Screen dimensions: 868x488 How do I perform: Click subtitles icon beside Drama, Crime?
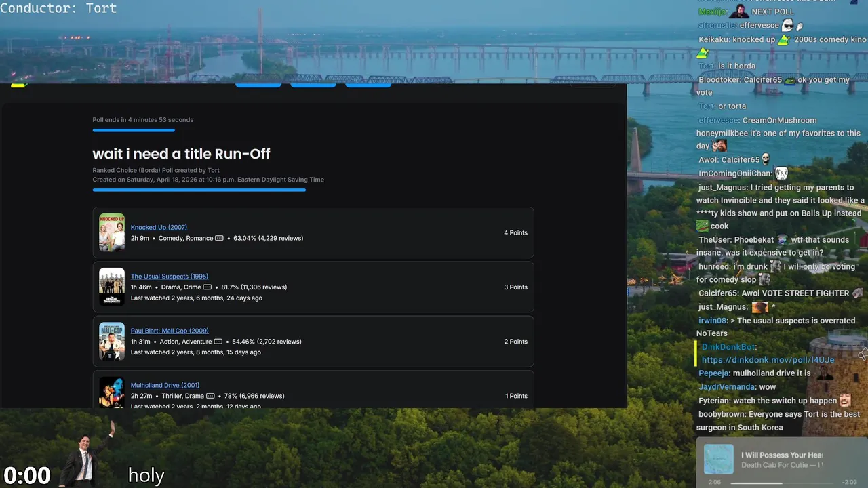pyautogui.click(x=208, y=287)
